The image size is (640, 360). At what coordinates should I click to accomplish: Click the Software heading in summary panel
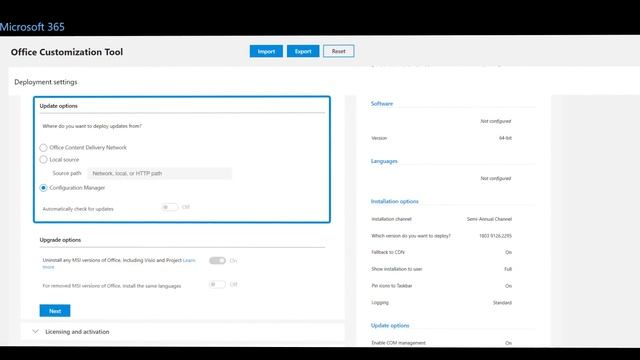[382, 104]
